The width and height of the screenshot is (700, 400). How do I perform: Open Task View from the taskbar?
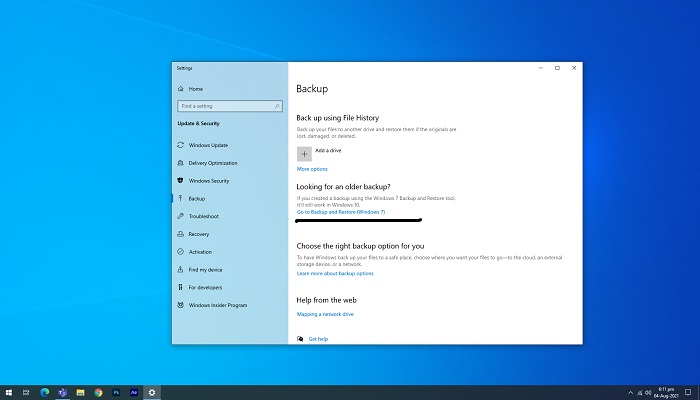coord(26,393)
